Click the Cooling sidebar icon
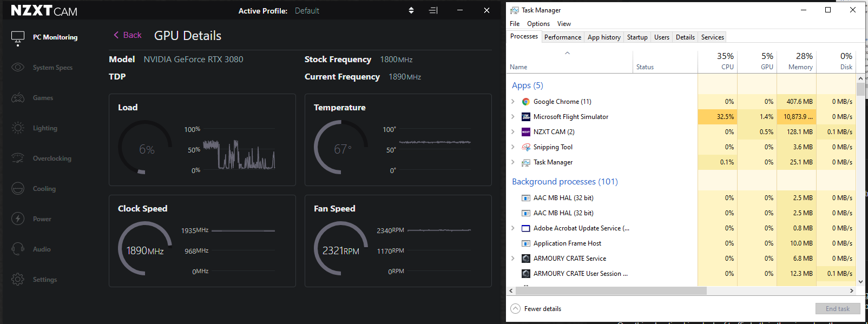The height and width of the screenshot is (324, 868). click(18, 189)
